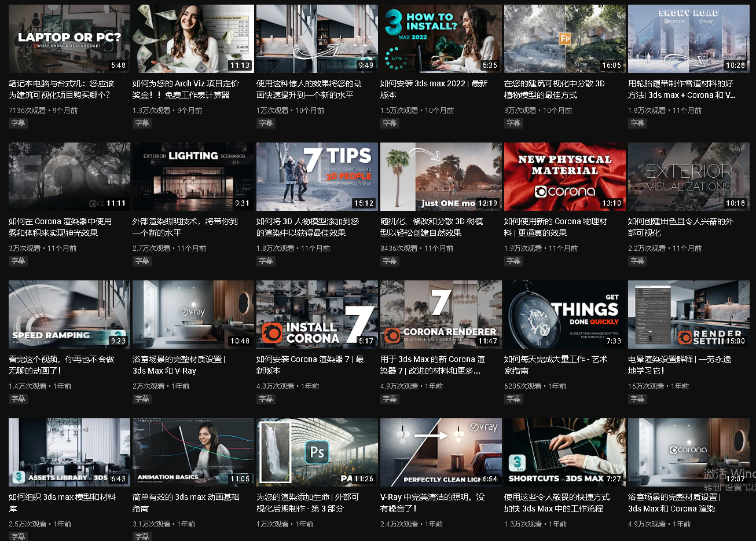The image size is (756, 541).
Task: Open title '笔记本电脑与台式机：您应该为建筑可视化项目购买哪个？'
Action: [x=61, y=89]
